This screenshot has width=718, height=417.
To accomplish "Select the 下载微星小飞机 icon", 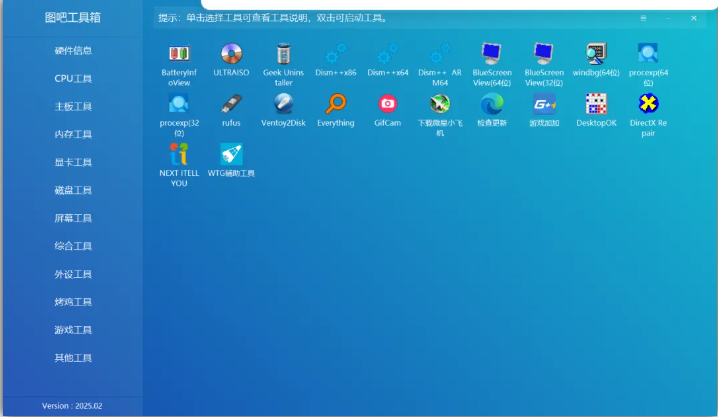I will tap(440, 104).
